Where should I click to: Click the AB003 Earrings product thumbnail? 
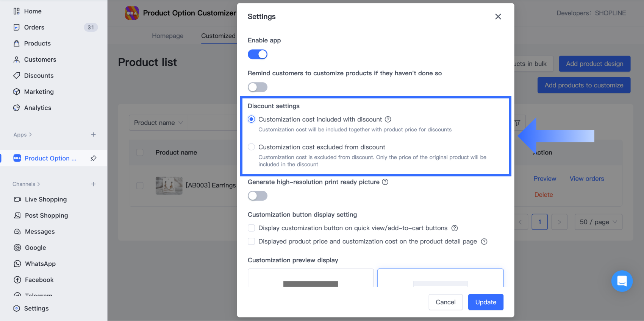tap(169, 185)
